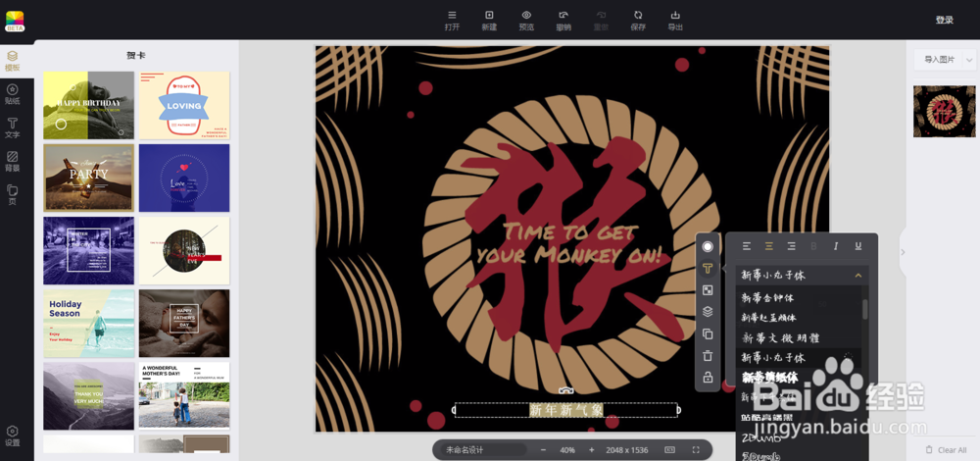Select the monkey design thumbnail in right panel
980x461 pixels.
[x=944, y=112]
